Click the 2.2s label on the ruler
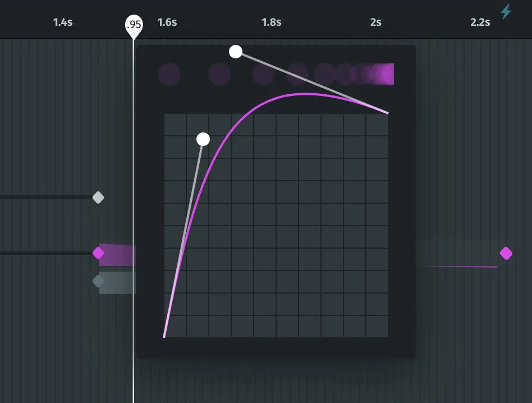The image size is (532, 403). [480, 22]
